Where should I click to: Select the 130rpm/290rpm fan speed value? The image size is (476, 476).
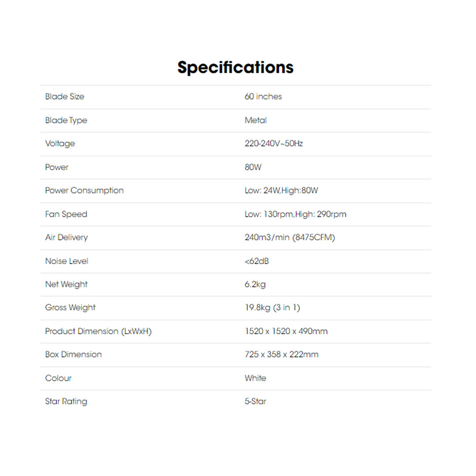pos(295,214)
